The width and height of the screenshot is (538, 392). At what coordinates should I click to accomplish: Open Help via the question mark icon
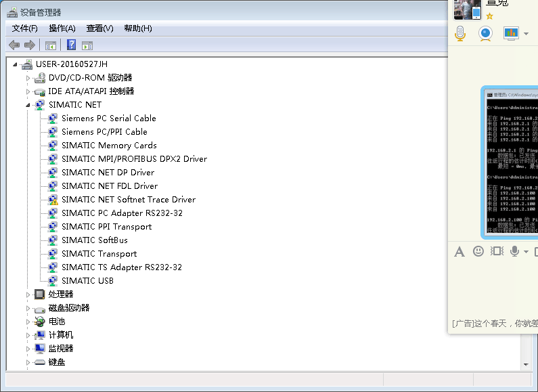click(71, 45)
